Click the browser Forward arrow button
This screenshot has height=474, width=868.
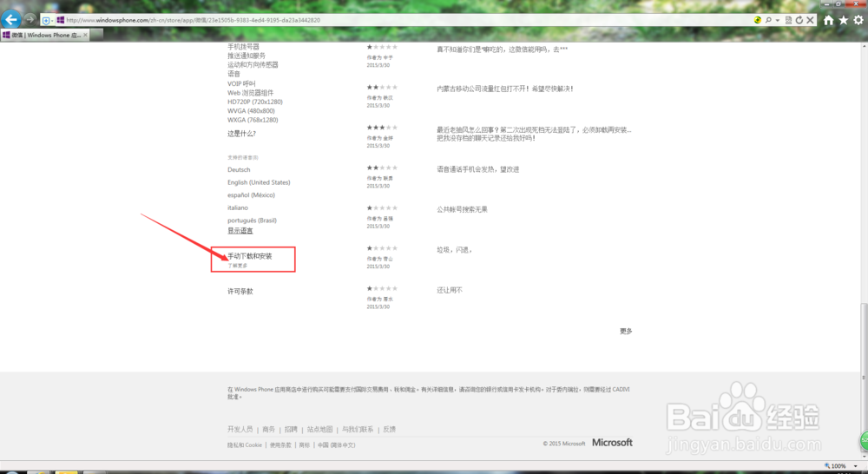pyautogui.click(x=30, y=19)
